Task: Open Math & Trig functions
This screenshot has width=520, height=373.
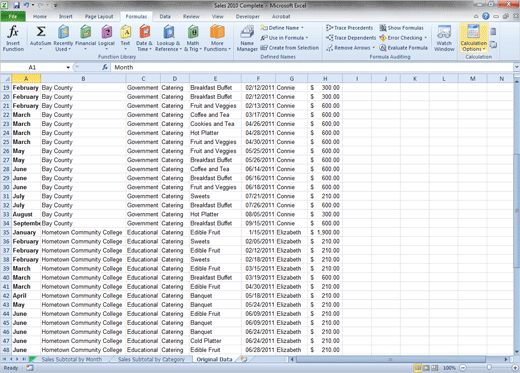Action: 193,38
